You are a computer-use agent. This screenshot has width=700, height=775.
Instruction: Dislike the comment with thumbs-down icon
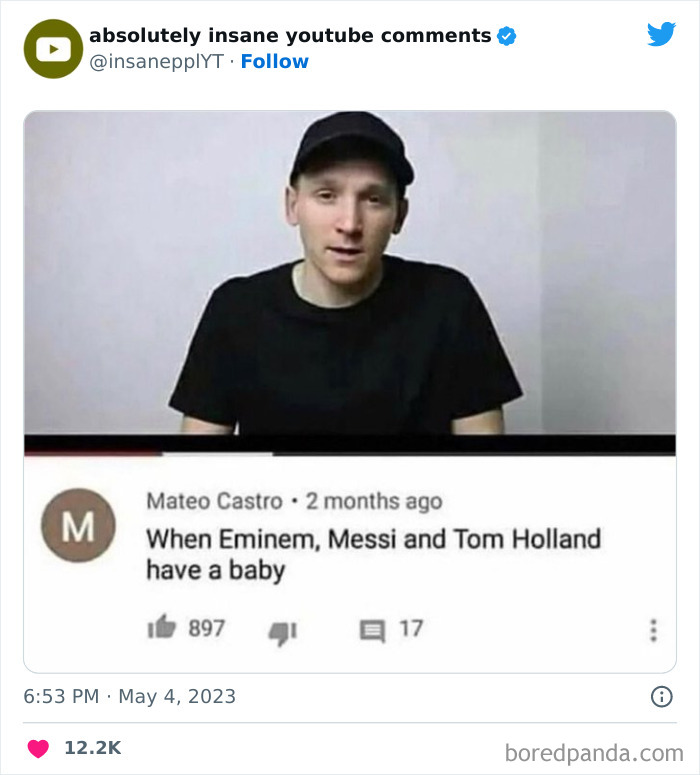(279, 631)
